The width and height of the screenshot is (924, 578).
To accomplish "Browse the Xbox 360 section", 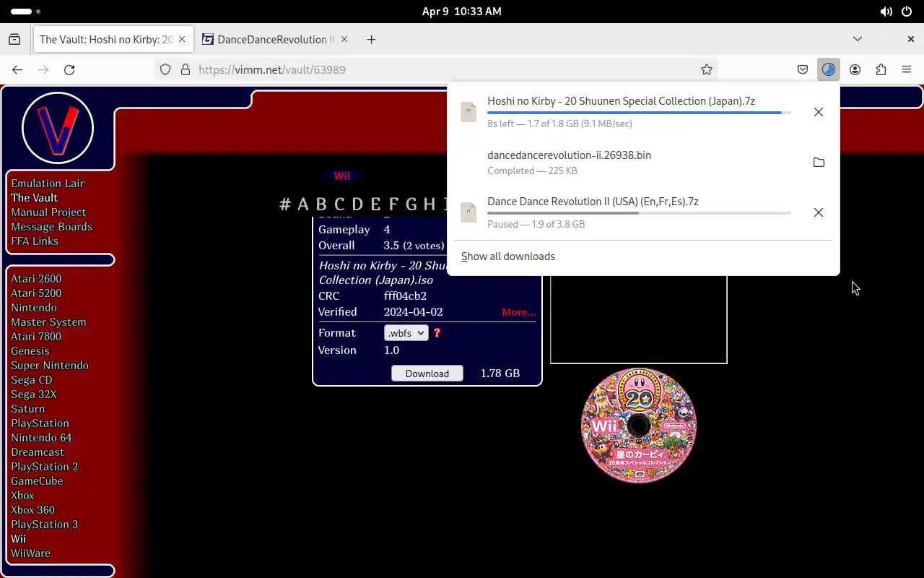I will [32, 510].
